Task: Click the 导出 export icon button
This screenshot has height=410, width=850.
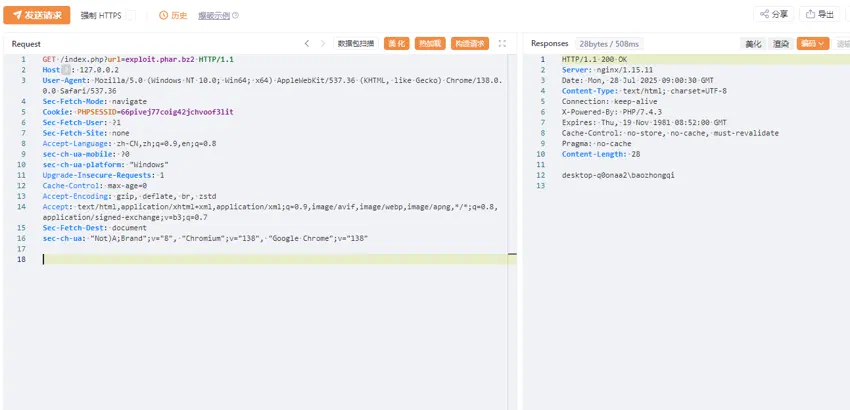Action: [x=820, y=15]
